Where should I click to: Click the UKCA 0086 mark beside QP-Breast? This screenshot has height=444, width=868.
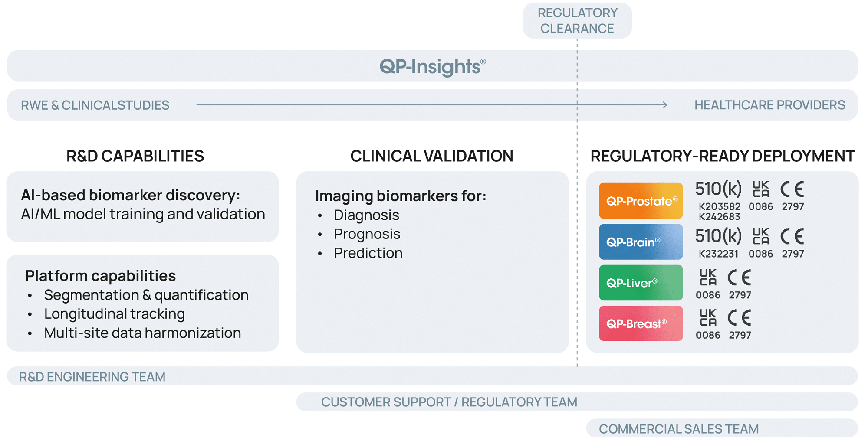point(708,324)
